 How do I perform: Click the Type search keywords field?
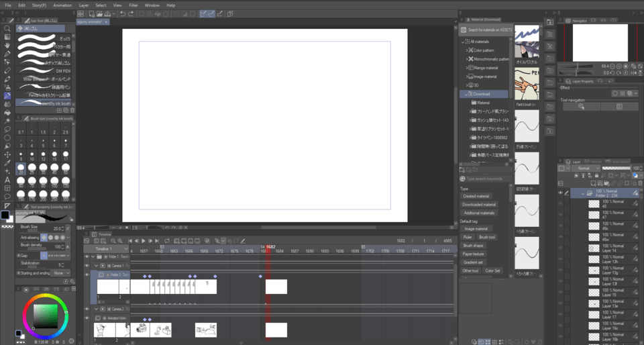(x=487, y=179)
